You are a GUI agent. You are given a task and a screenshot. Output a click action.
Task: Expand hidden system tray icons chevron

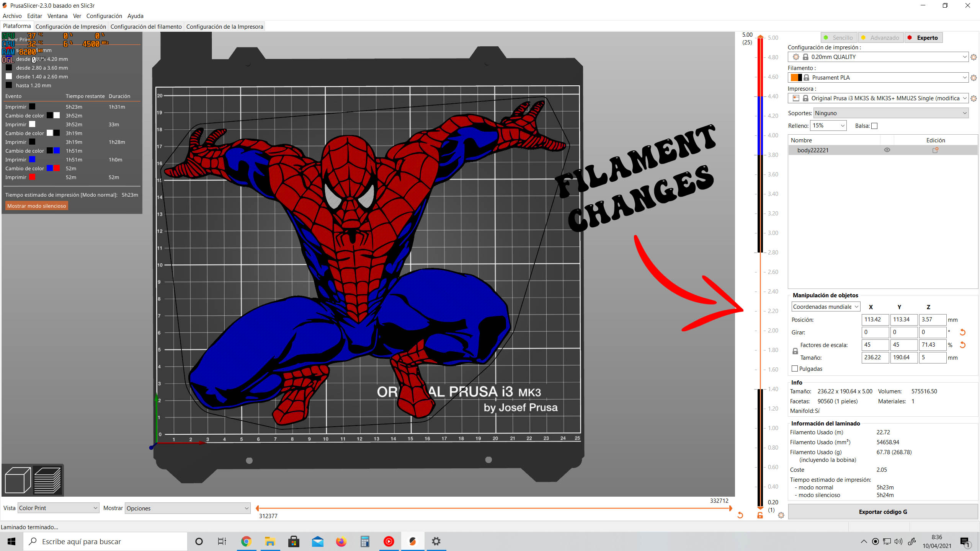[x=864, y=541]
